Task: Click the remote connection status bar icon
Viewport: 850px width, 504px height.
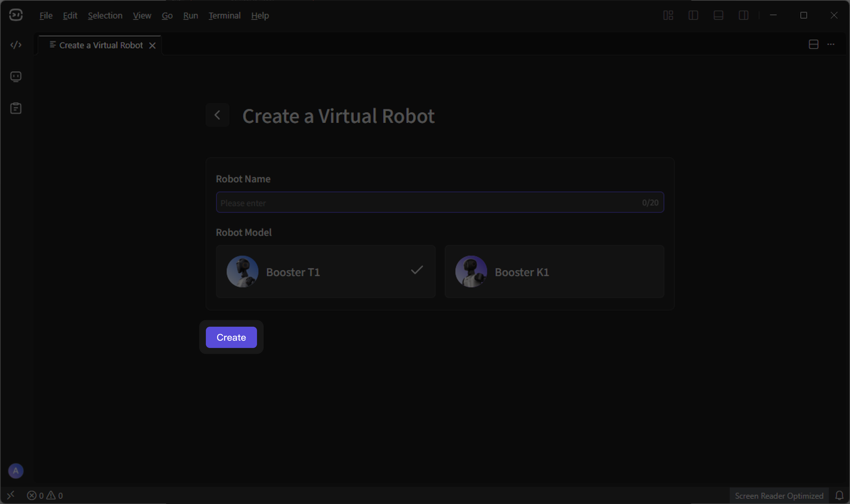Action: point(11,495)
